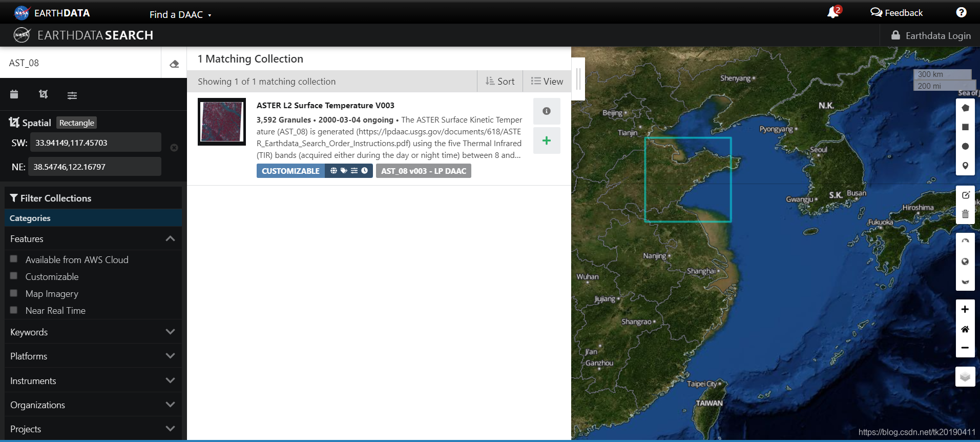
Task: Click the AST_08 v003 - LP DAAC tag
Action: (x=424, y=171)
